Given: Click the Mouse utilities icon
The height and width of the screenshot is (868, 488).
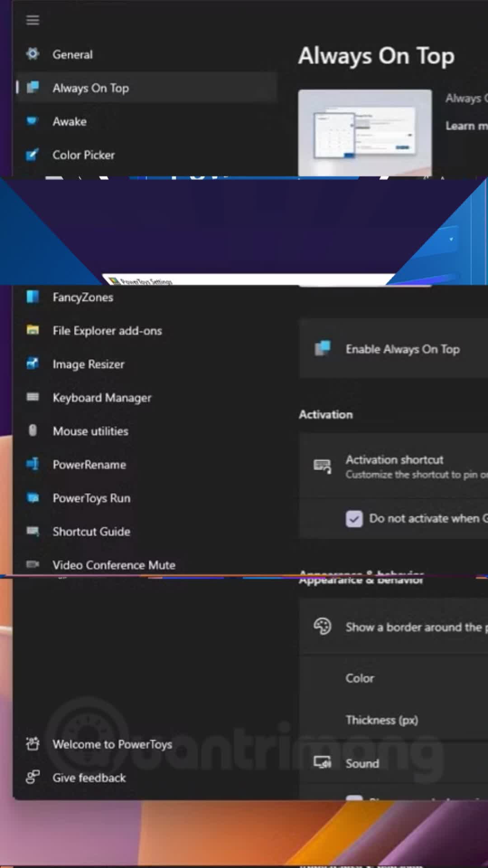Looking at the screenshot, I should pyautogui.click(x=33, y=430).
